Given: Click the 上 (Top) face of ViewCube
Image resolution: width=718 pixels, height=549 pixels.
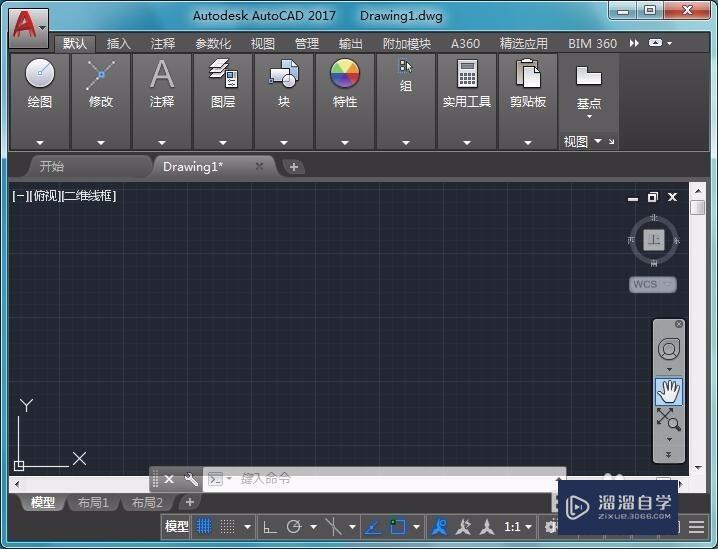Looking at the screenshot, I should coord(654,240).
